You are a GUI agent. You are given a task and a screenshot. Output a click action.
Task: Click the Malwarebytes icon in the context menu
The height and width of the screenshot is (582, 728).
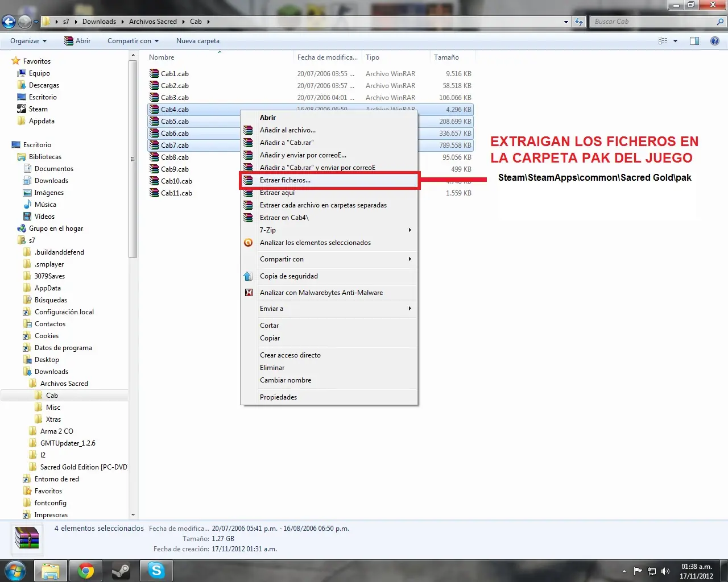click(x=249, y=293)
